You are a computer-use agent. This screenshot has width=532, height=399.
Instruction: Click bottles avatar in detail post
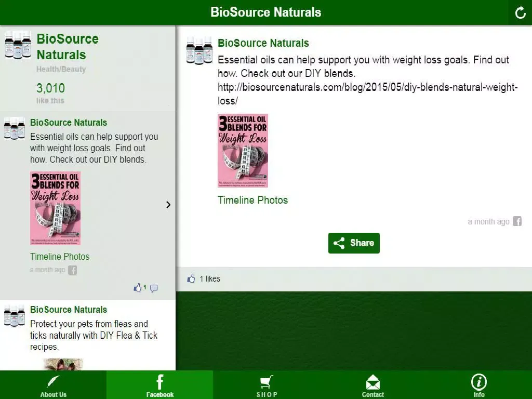pos(199,50)
